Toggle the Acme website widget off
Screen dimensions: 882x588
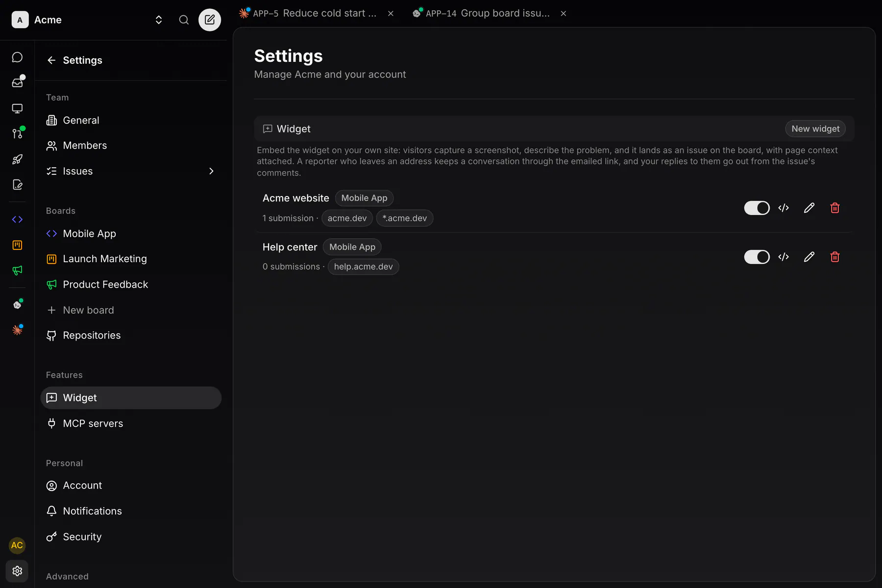point(757,208)
